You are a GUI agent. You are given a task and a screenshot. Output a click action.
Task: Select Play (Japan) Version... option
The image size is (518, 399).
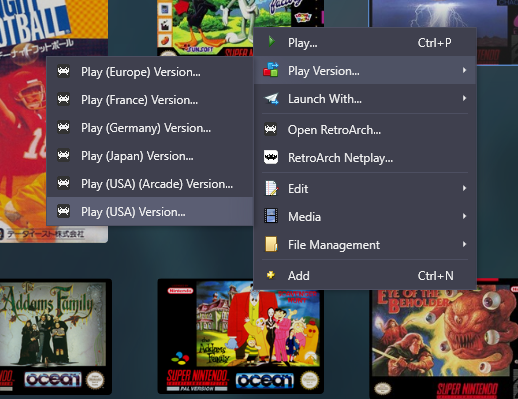pyautogui.click(x=150, y=156)
